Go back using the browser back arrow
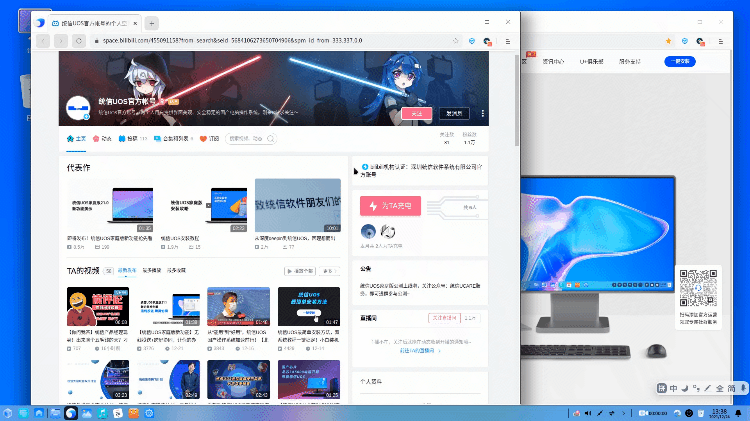Screen dimensions: 750x421 [43, 41]
